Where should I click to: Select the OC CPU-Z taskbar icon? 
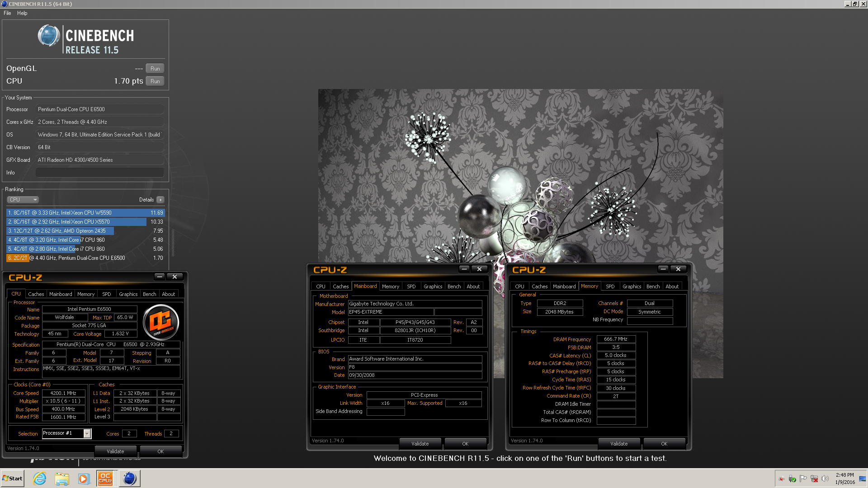coord(105,479)
